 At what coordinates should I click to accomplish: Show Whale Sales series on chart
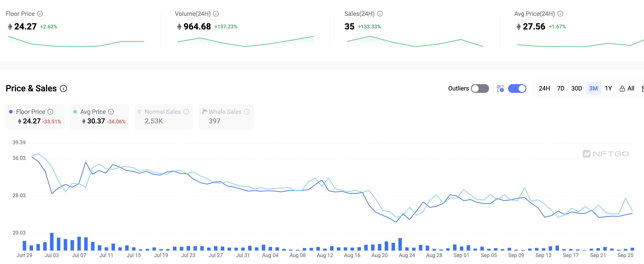pos(225,112)
